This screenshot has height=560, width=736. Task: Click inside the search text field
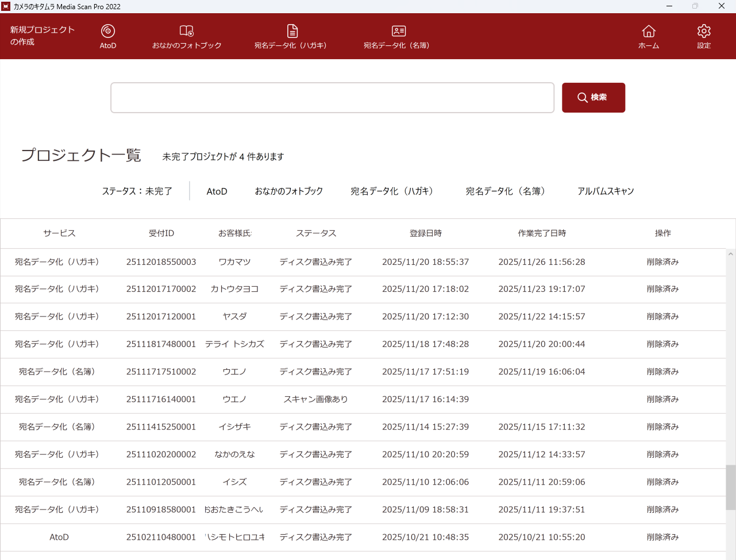(332, 98)
